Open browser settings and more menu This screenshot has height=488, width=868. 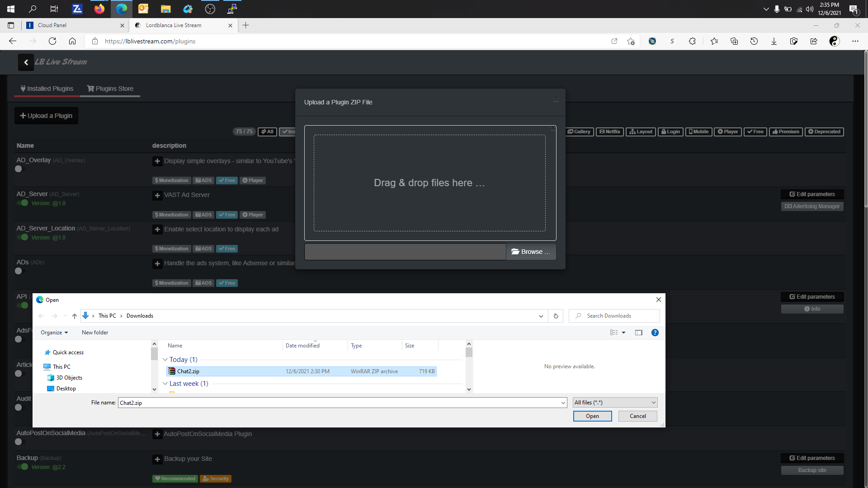pyautogui.click(x=855, y=41)
